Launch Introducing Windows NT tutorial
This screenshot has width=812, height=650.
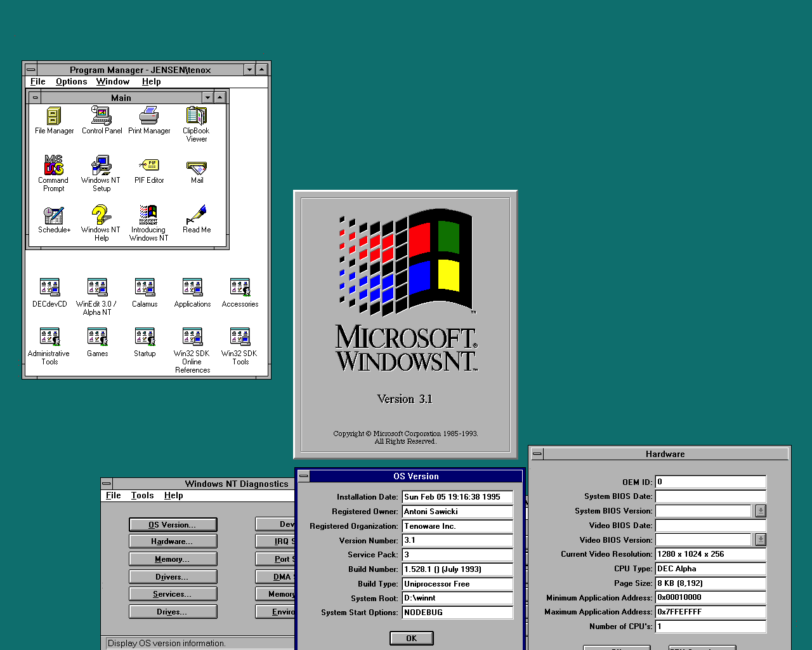coord(148,216)
